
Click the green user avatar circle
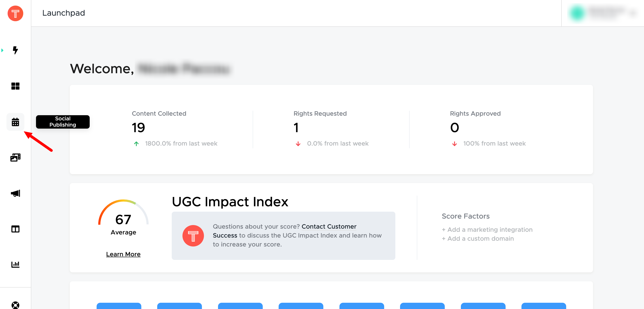pyautogui.click(x=577, y=13)
